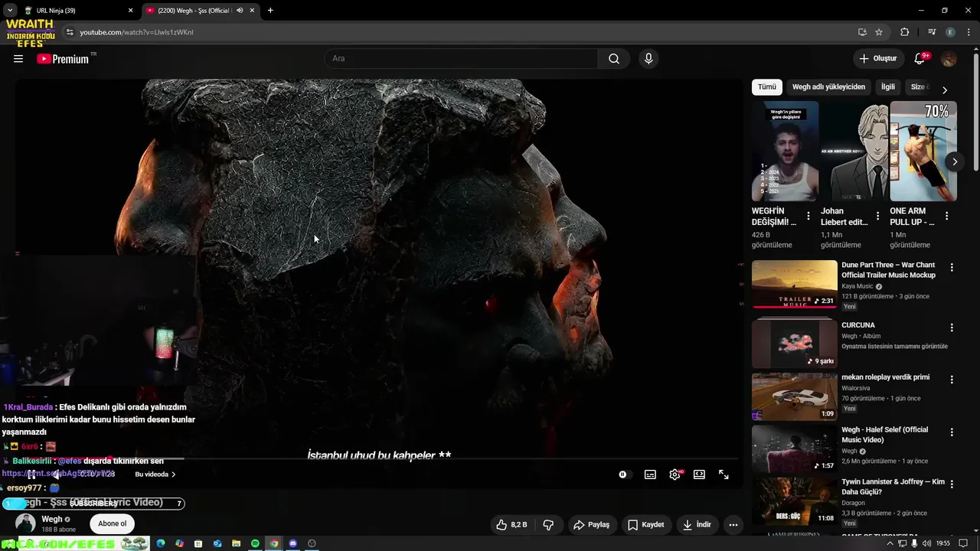Save video with Kaydet button
The height and width of the screenshot is (551, 980).
(646, 525)
